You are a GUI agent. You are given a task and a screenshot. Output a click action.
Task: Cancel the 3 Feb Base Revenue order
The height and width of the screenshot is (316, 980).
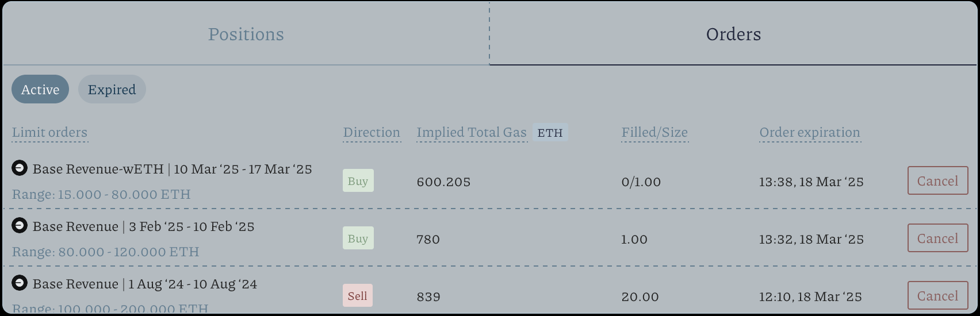click(x=937, y=238)
